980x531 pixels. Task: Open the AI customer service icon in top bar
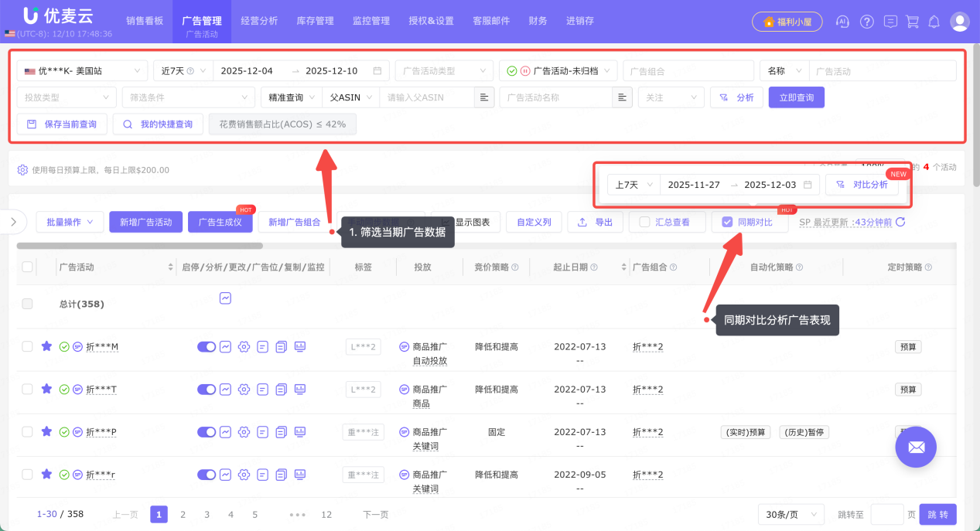tap(842, 21)
